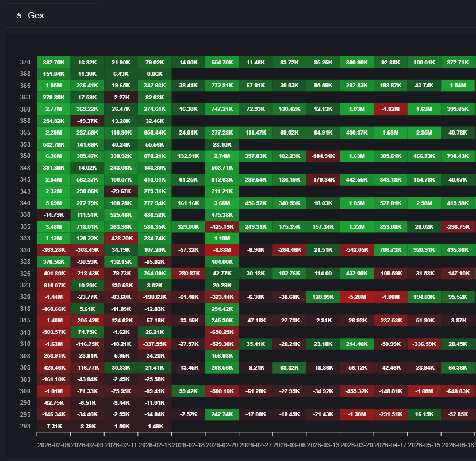
Task: Click the 370 strike axis label
Action: (x=25, y=62)
